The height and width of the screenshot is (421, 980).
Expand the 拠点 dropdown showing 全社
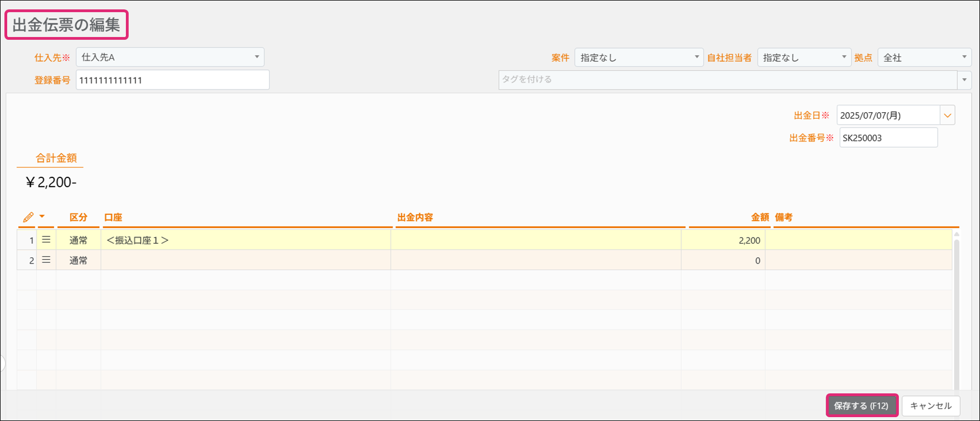964,57
